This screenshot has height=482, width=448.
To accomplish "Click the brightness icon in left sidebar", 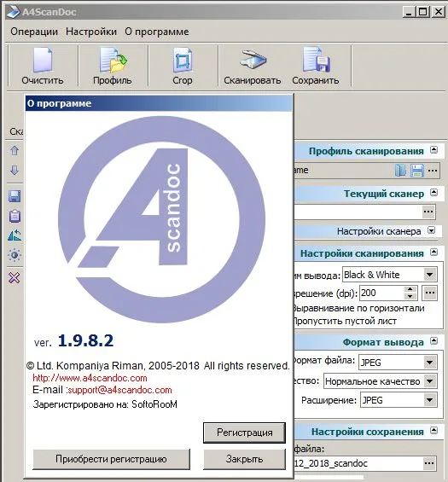I will [15, 255].
